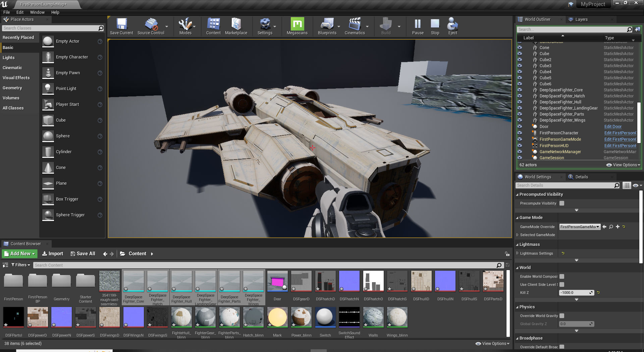Open the Filters dropdown
The image size is (644, 352).
[x=21, y=265]
